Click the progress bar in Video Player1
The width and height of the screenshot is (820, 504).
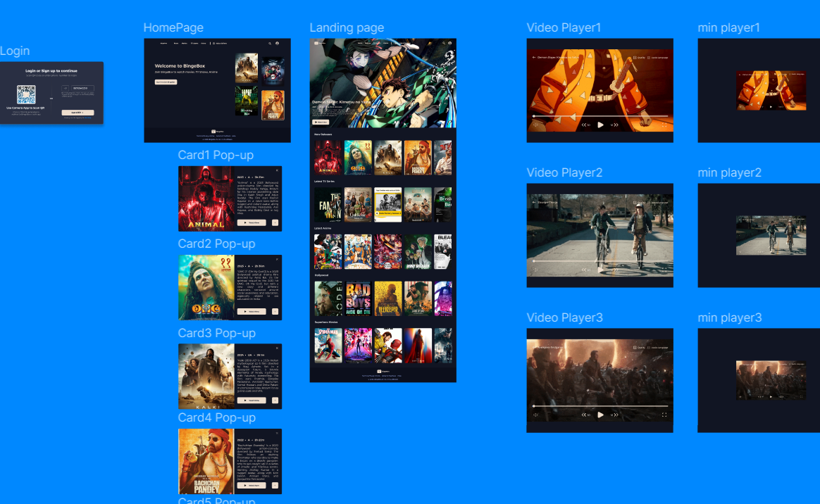click(600, 116)
